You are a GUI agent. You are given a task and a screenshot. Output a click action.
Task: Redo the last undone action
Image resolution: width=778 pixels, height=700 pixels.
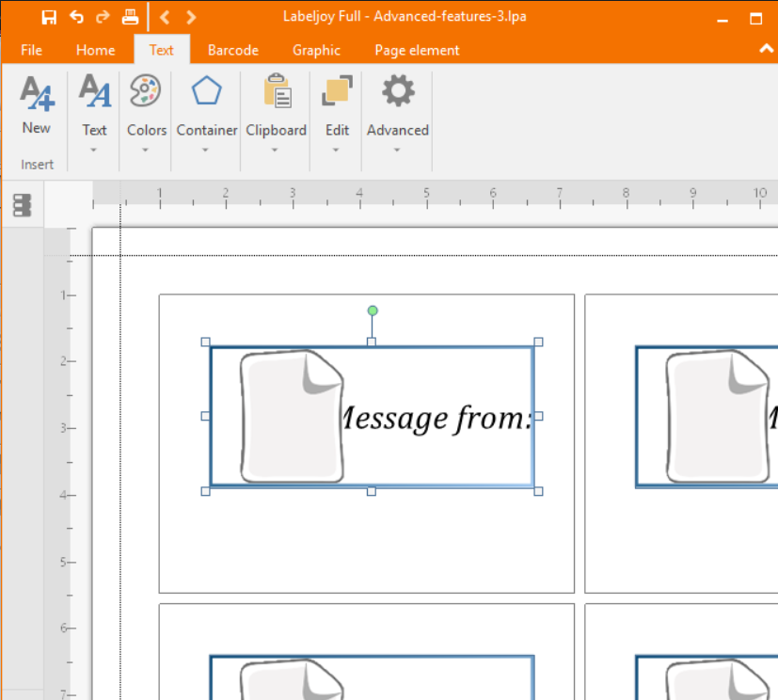click(x=103, y=17)
